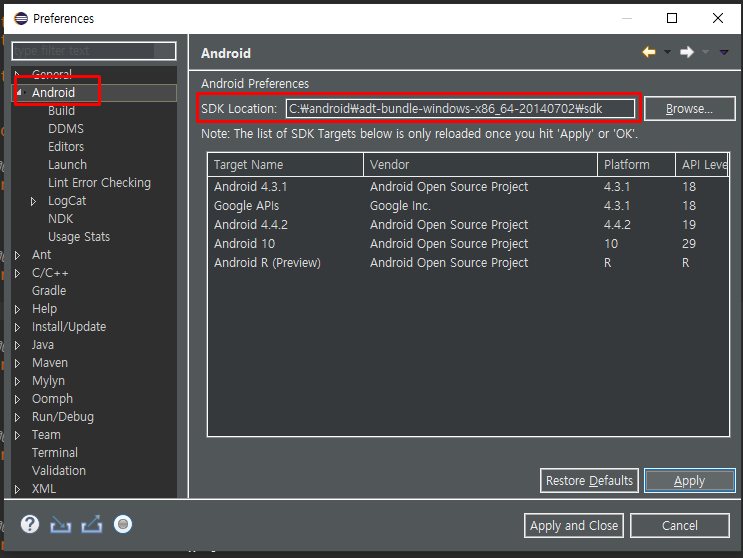Click the Eclipse logo in title bar
The height and width of the screenshot is (558, 743).
21,18
